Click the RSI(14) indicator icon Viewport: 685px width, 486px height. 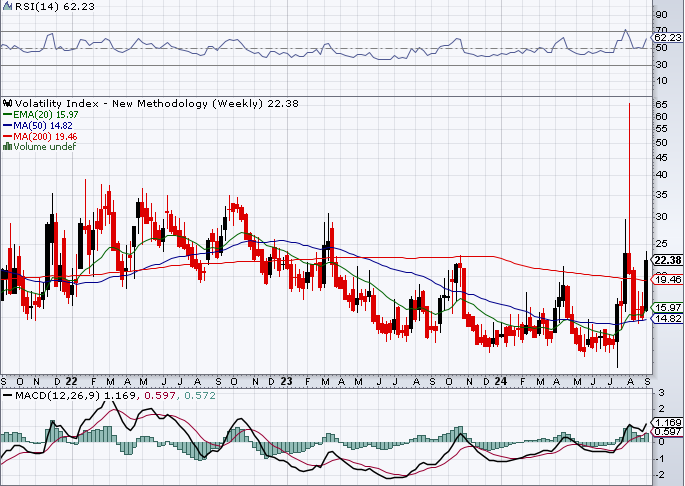7,6
